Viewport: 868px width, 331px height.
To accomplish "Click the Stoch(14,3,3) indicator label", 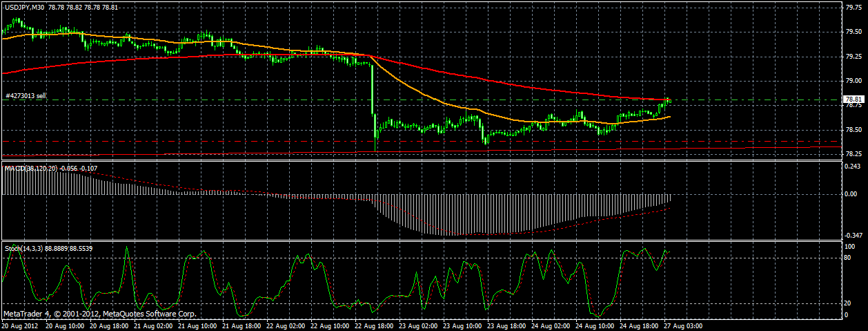I will click(x=24, y=247).
